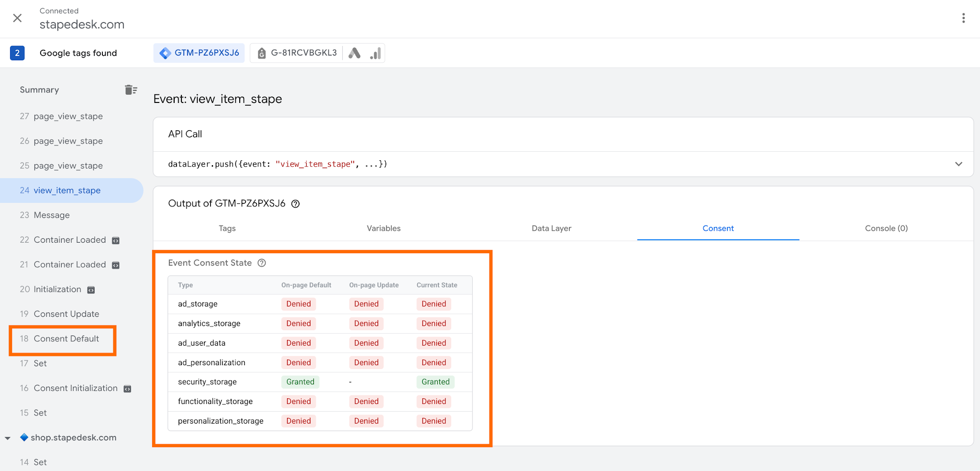
Task: Switch to the Tags tab
Action: click(x=227, y=228)
